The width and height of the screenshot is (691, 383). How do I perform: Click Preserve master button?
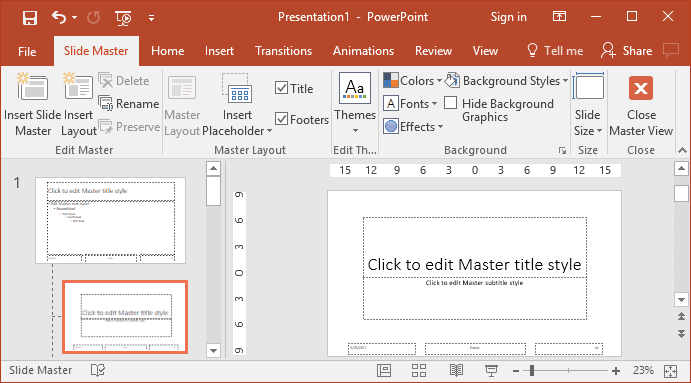tap(129, 127)
